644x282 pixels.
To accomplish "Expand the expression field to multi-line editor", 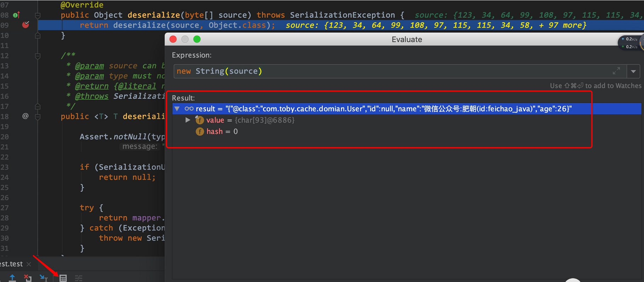I will tap(616, 71).
